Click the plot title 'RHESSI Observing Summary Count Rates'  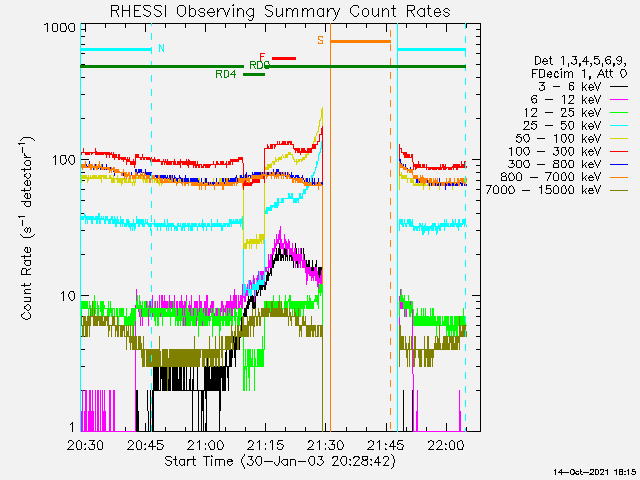pyautogui.click(x=280, y=11)
